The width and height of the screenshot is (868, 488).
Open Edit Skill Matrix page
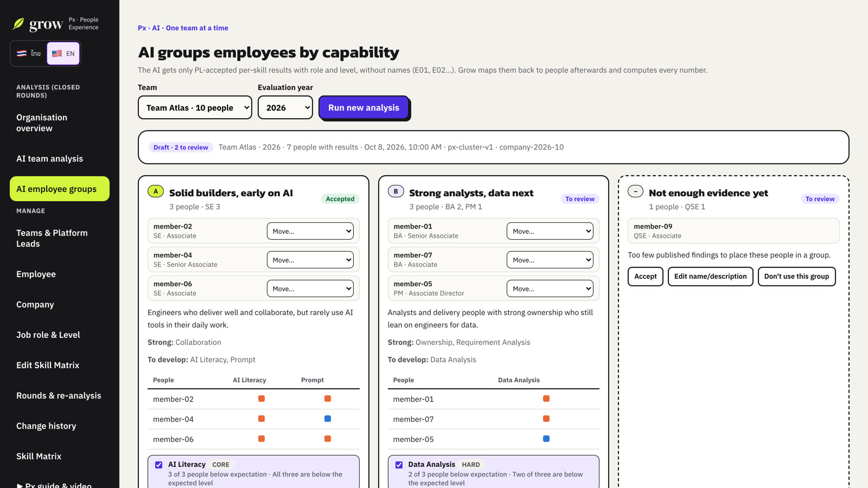pos(60,365)
